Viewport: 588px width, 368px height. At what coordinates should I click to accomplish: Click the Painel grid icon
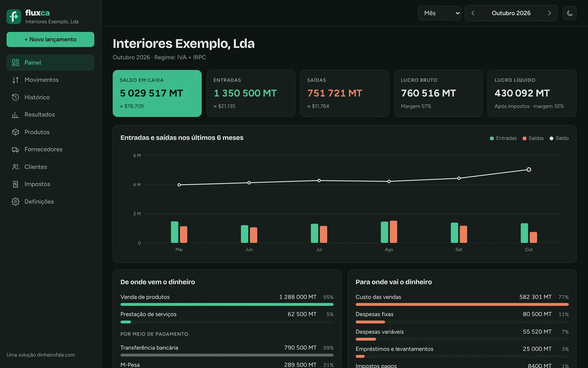click(15, 63)
